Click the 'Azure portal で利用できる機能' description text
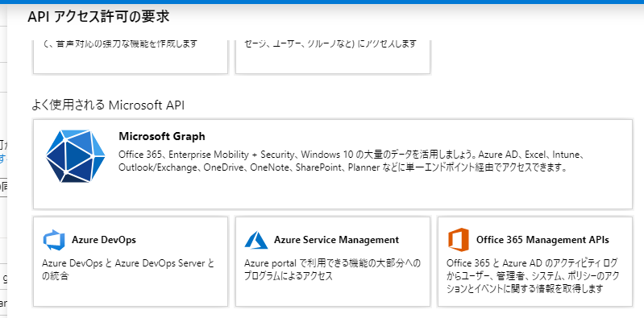644x318 pixels. pyautogui.click(x=332, y=269)
